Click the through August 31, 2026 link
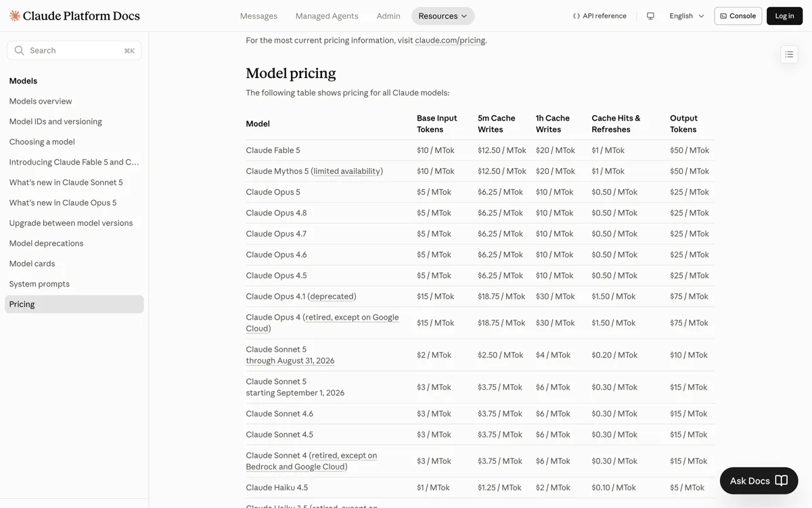The height and width of the screenshot is (508, 812). [290, 360]
